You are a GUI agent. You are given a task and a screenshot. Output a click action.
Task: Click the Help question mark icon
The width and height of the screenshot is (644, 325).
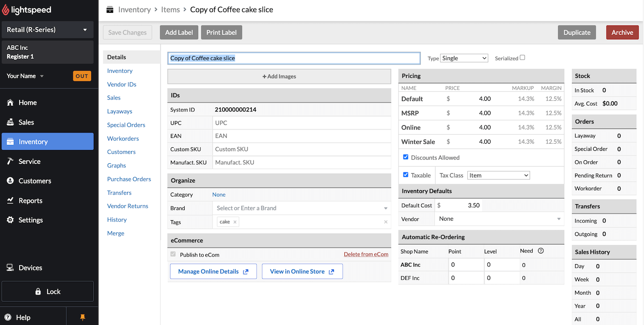click(8, 317)
